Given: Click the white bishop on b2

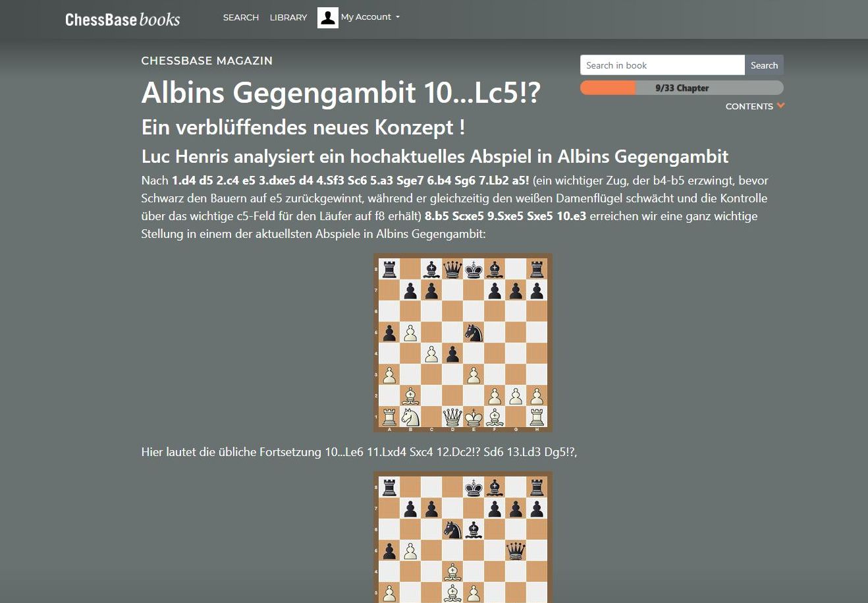Looking at the screenshot, I should tap(410, 396).
